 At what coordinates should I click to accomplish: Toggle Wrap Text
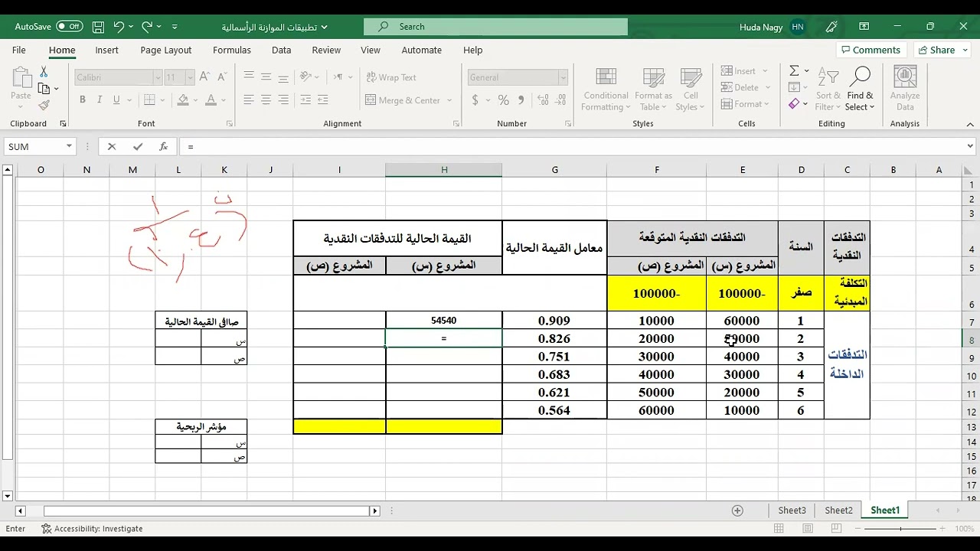[390, 77]
